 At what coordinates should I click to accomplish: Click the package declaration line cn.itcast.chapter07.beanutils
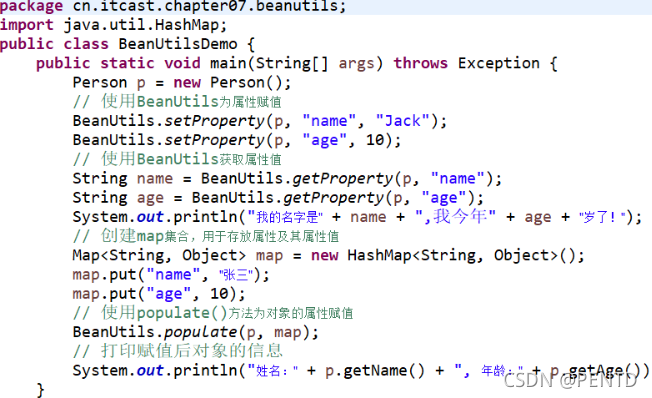coord(173,7)
